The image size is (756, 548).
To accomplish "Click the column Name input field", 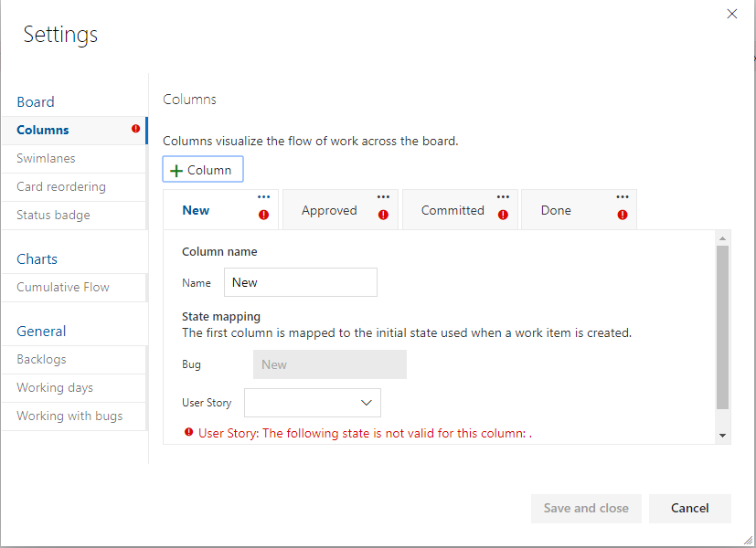I will (301, 282).
